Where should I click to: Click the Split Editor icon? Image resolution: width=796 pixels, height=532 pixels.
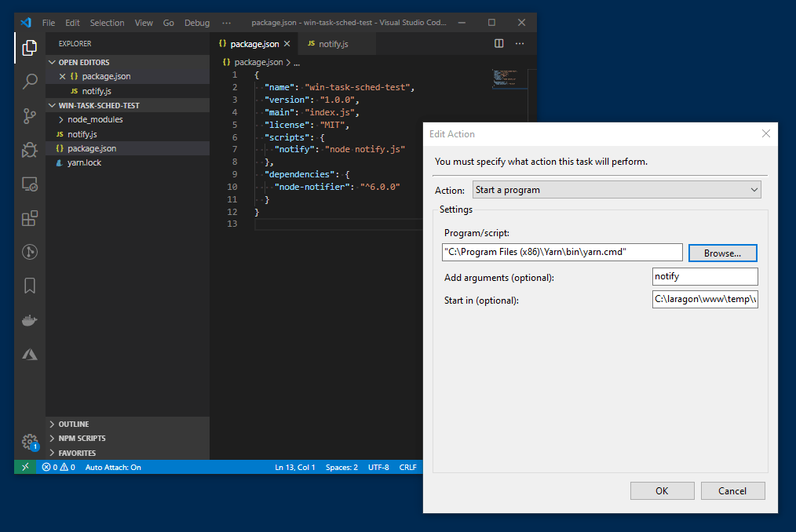pyautogui.click(x=498, y=43)
